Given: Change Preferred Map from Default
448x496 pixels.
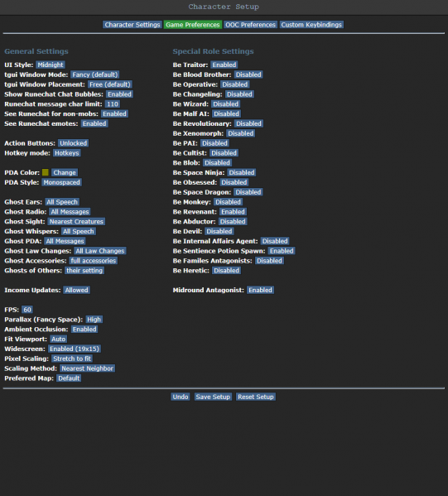Looking at the screenshot, I should click(x=69, y=378).
